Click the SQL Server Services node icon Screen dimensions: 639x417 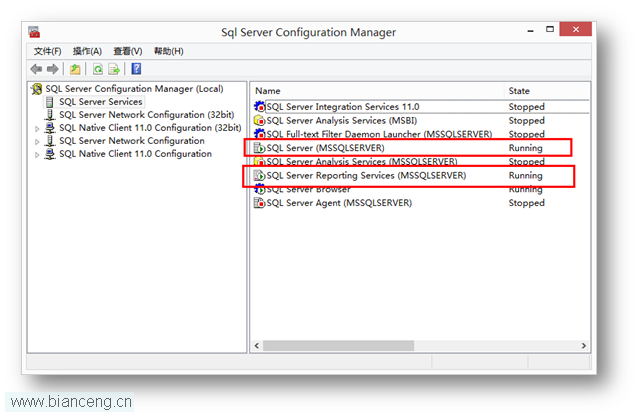click(x=50, y=102)
